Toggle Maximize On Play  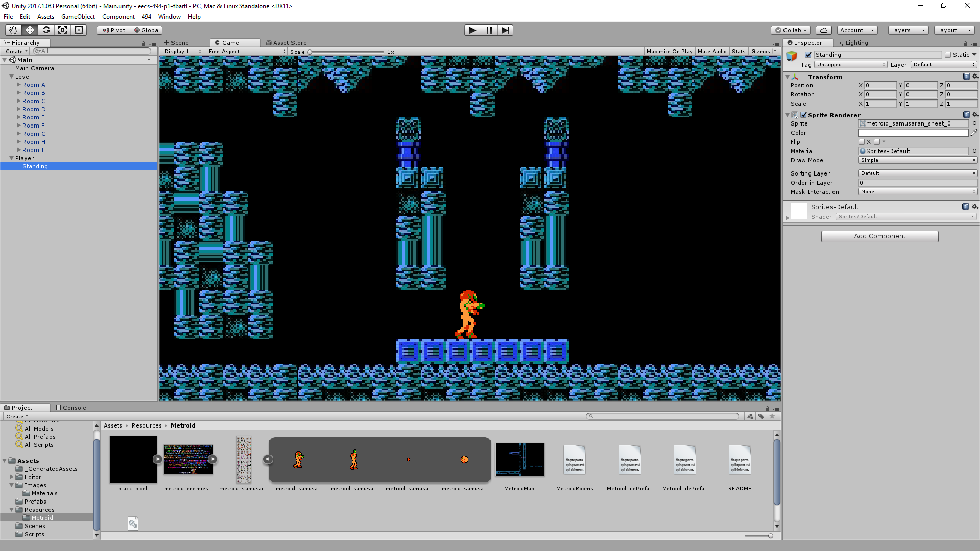[x=669, y=52]
